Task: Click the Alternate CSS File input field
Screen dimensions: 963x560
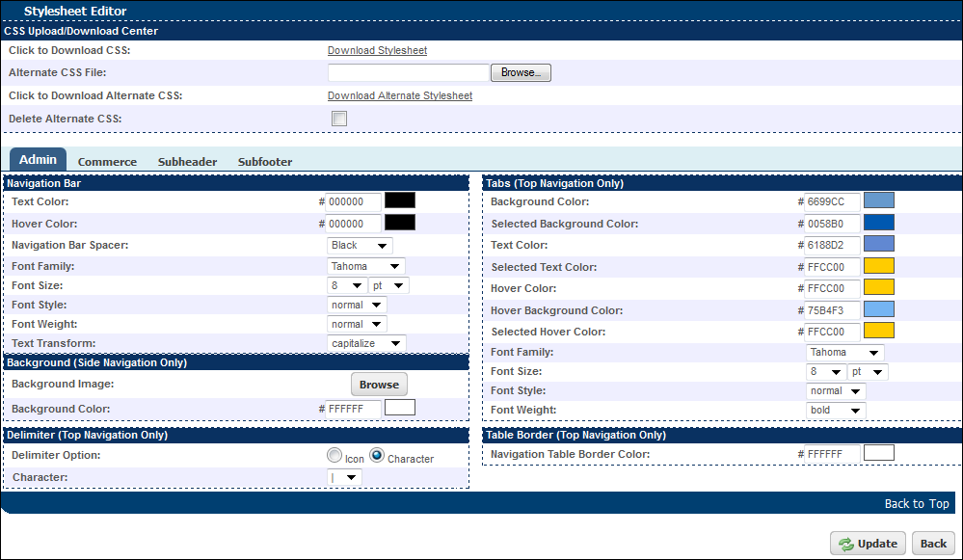Action: click(408, 72)
